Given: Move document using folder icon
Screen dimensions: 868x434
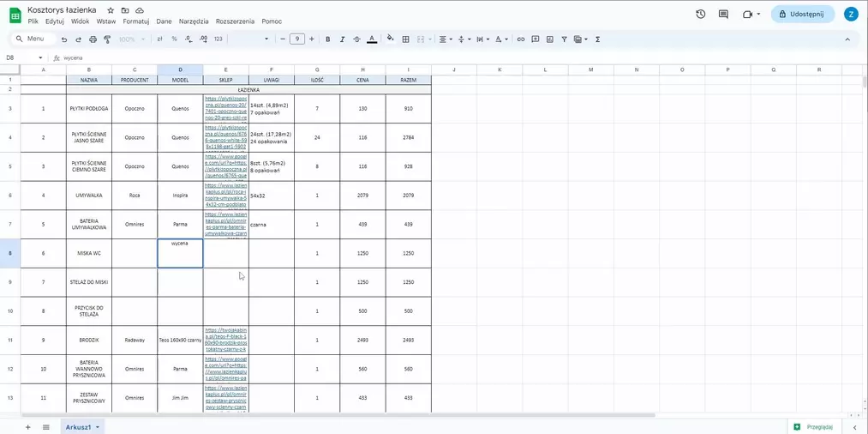Looking at the screenshot, I should (125, 10).
